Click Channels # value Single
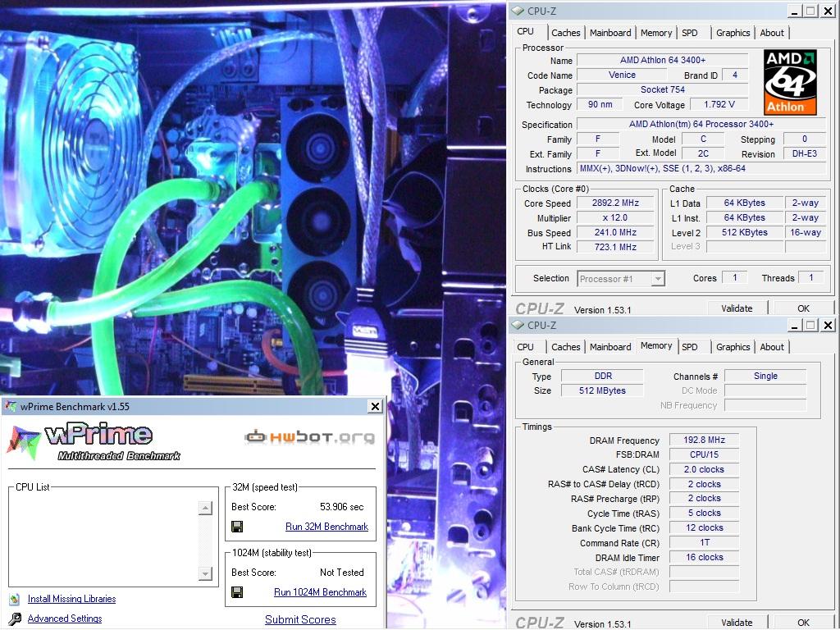 click(x=765, y=376)
